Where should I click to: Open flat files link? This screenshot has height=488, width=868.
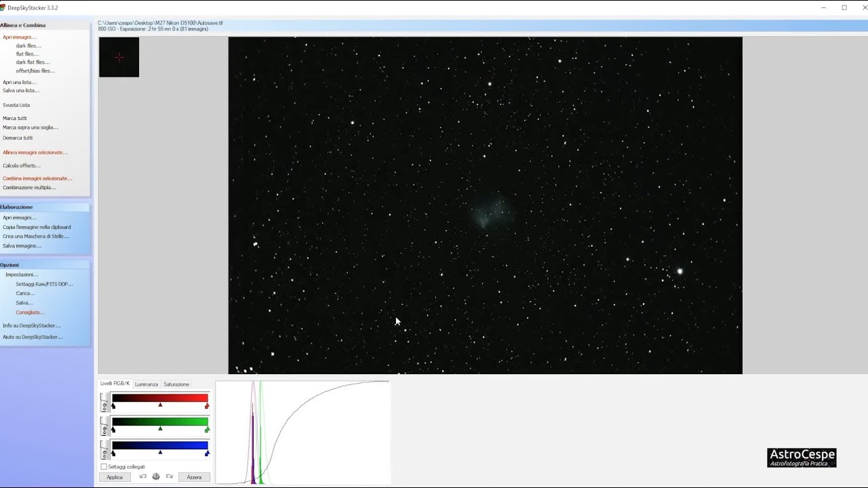point(27,54)
